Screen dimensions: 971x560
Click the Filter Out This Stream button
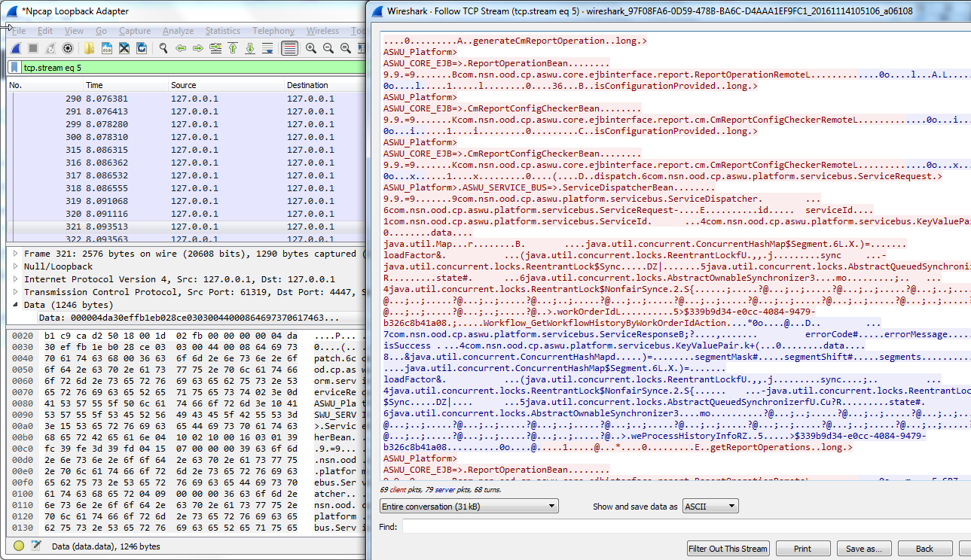[728, 549]
